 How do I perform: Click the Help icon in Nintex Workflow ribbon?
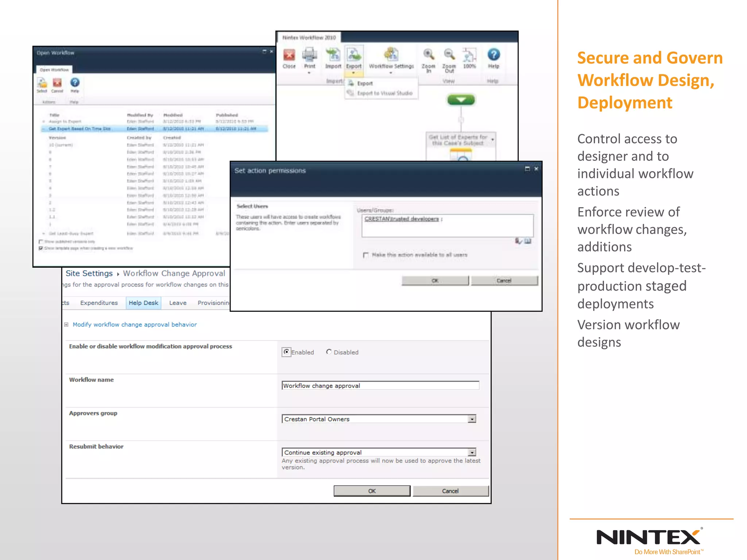coord(494,55)
